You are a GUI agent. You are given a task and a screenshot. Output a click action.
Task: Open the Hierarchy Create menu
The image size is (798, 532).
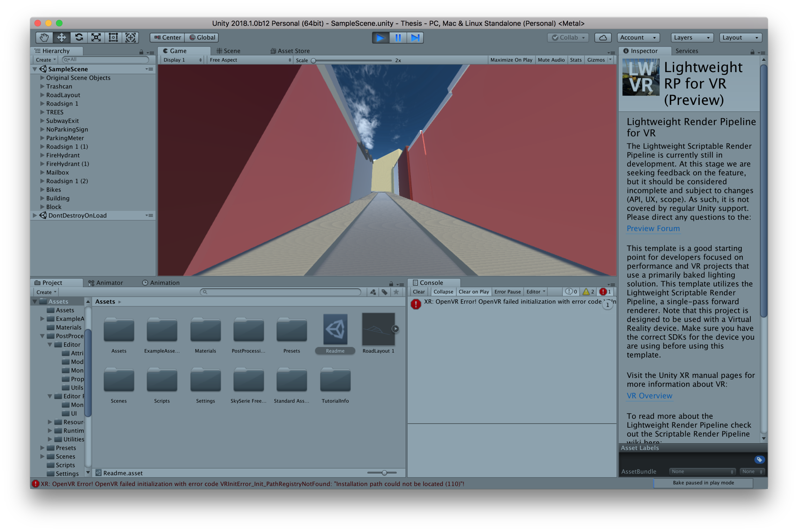coord(46,60)
